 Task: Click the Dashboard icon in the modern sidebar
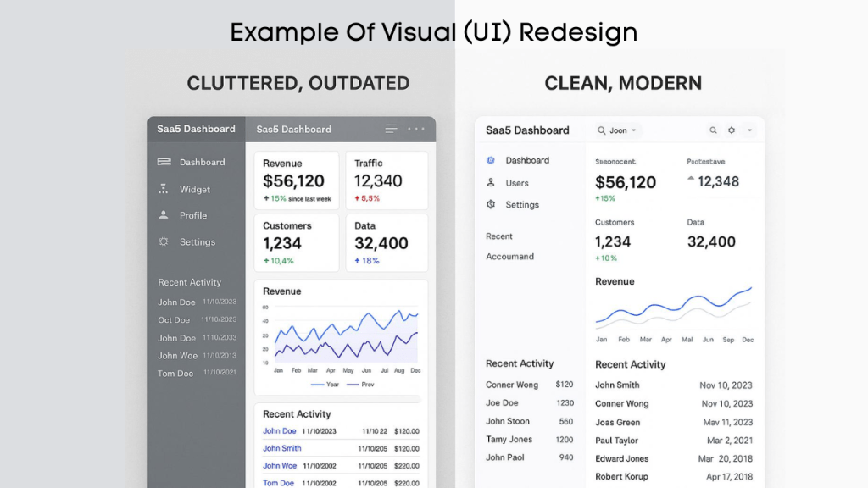click(x=492, y=160)
